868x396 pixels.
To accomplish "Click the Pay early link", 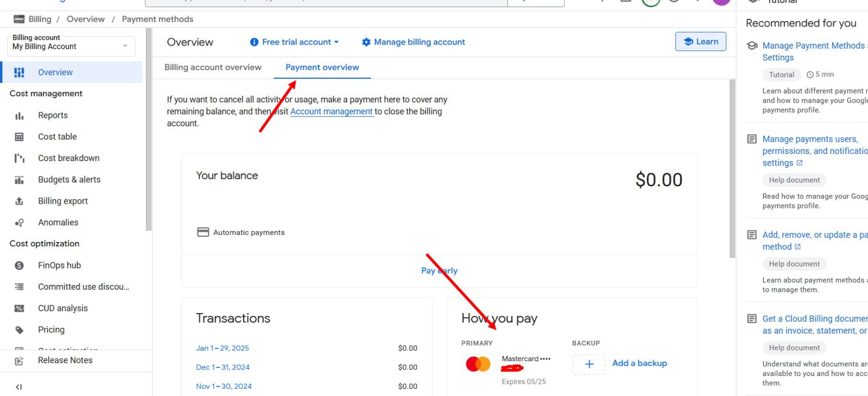I will (x=439, y=271).
